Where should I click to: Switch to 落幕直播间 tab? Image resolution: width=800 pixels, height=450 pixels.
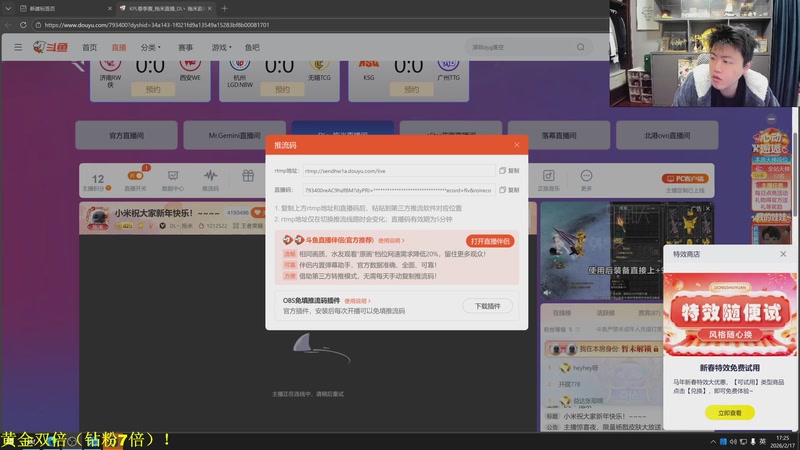[x=559, y=135]
